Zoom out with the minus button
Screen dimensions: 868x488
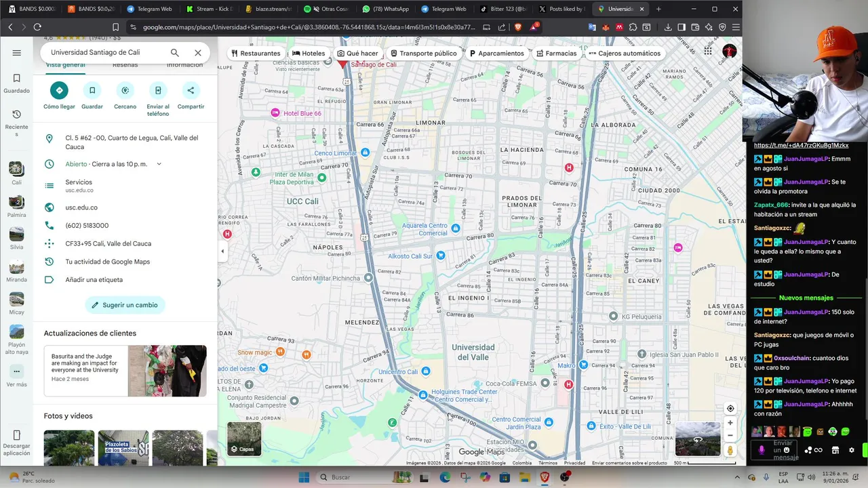click(x=730, y=435)
